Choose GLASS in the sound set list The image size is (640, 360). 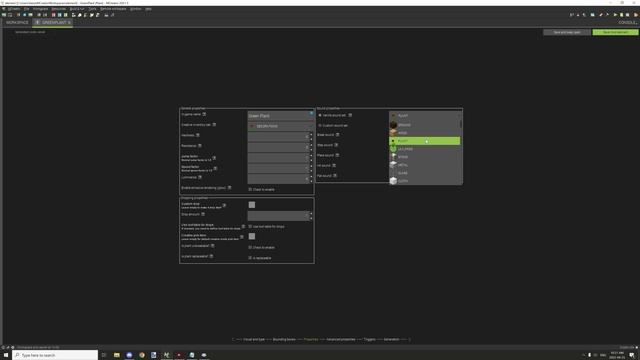tap(424, 173)
